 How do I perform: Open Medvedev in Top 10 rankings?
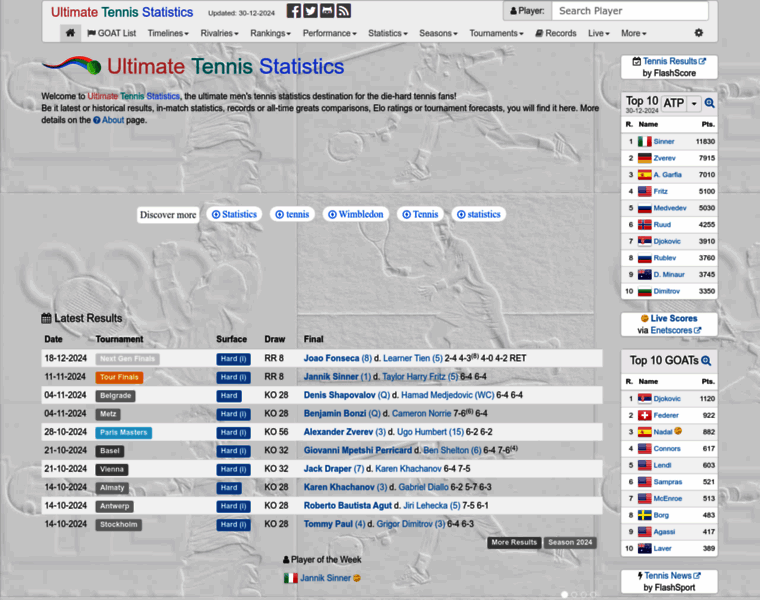coord(670,208)
